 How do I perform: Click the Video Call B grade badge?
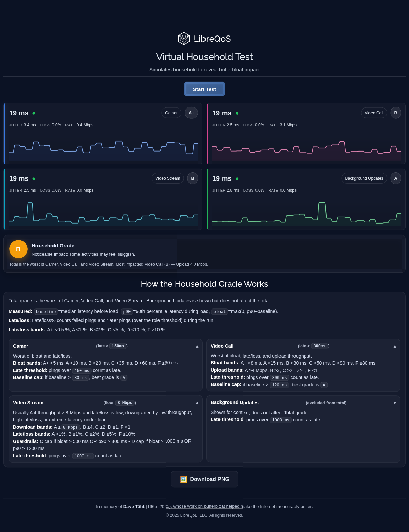click(395, 113)
